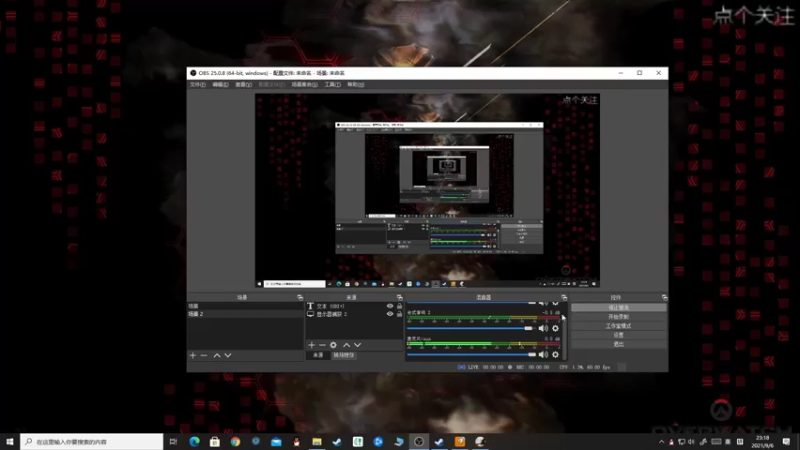Enable 工作室模式 studio mode
The width and height of the screenshot is (800, 450).
pyautogui.click(x=618, y=326)
